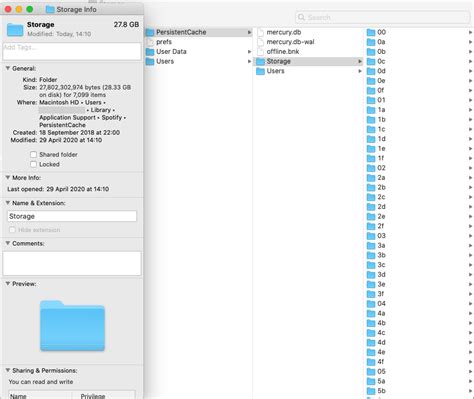Click the Storage Info title bar folder icon

[50, 9]
